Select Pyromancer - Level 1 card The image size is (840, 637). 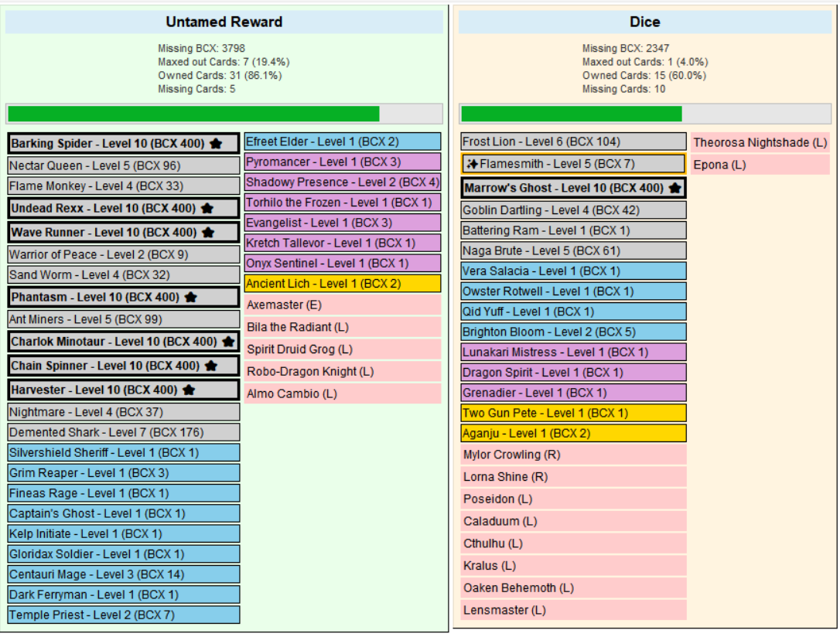[343, 162]
